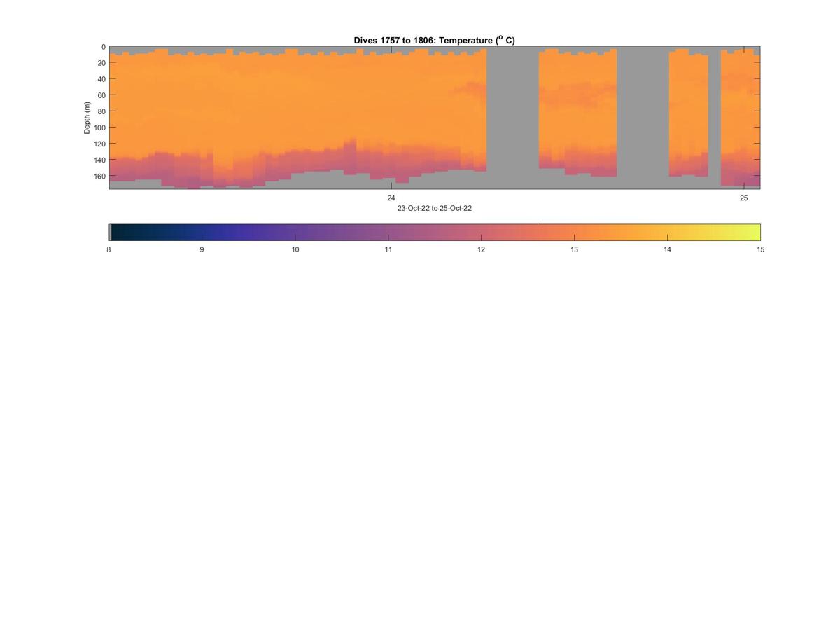Click the orange temperature region at 80 m depth
This screenshot has width=840, height=620.
point(280,111)
